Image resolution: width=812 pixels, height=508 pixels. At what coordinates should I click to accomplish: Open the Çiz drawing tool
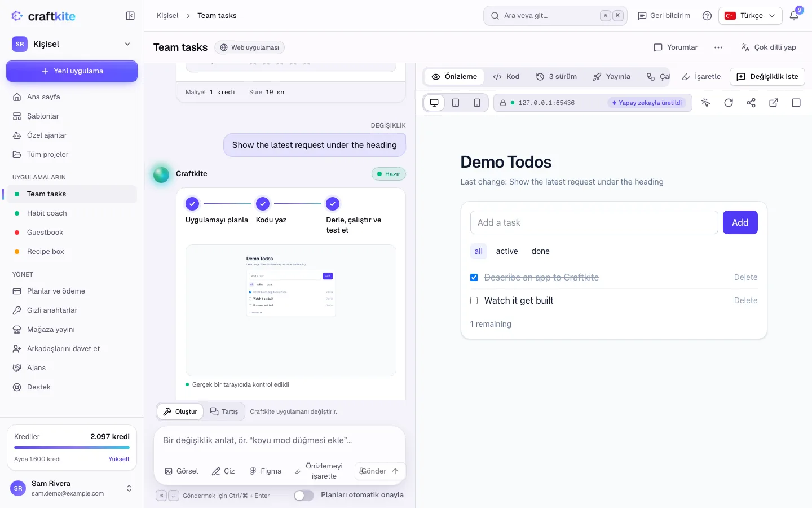click(223, 471)
